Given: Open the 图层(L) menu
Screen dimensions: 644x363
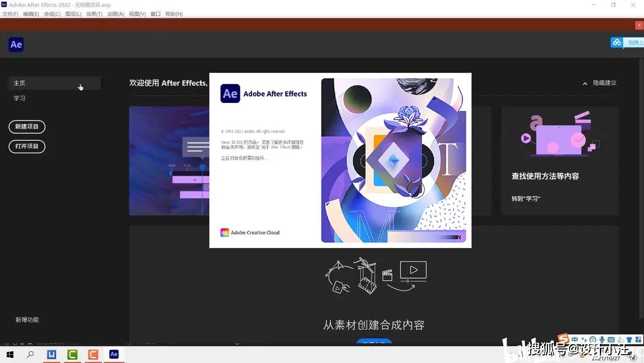Looking at the screenshot, I should pos(73,14).
